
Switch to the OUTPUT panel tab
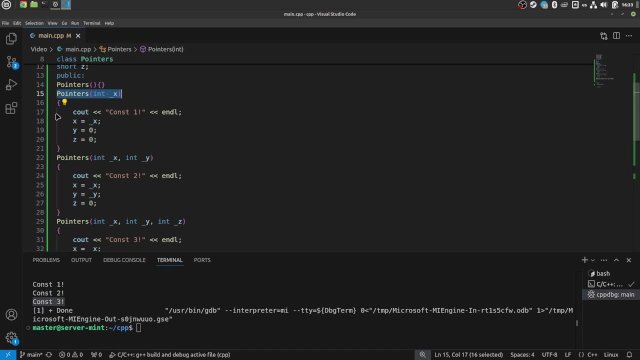point(81,260)
